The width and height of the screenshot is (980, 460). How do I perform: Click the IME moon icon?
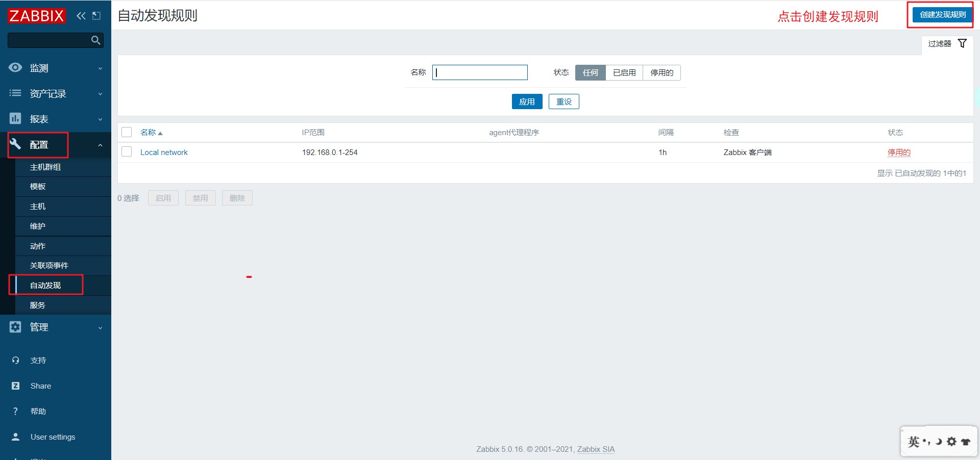click(x=939, y=442)
